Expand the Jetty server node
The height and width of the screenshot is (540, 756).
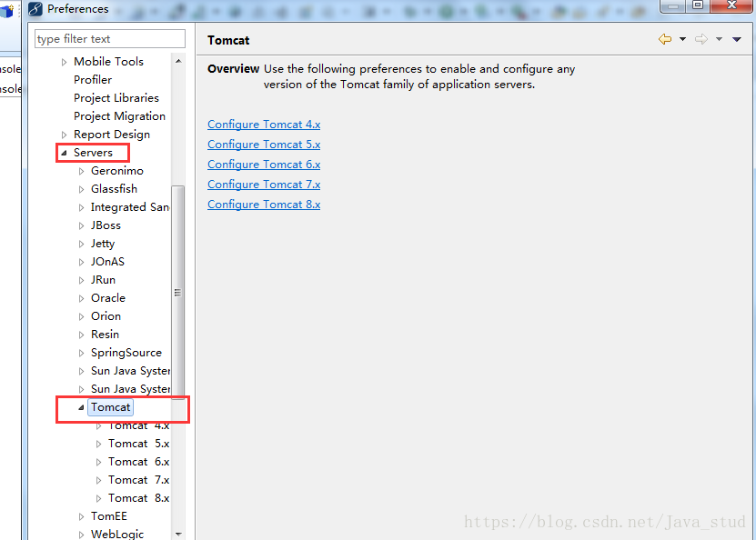[x=82, y=244]
